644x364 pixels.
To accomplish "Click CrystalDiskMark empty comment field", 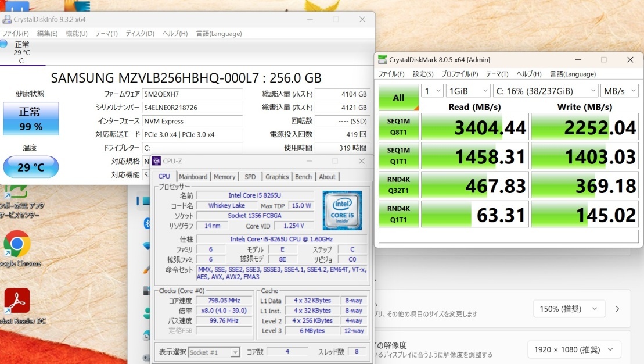I will click(509, 237).
